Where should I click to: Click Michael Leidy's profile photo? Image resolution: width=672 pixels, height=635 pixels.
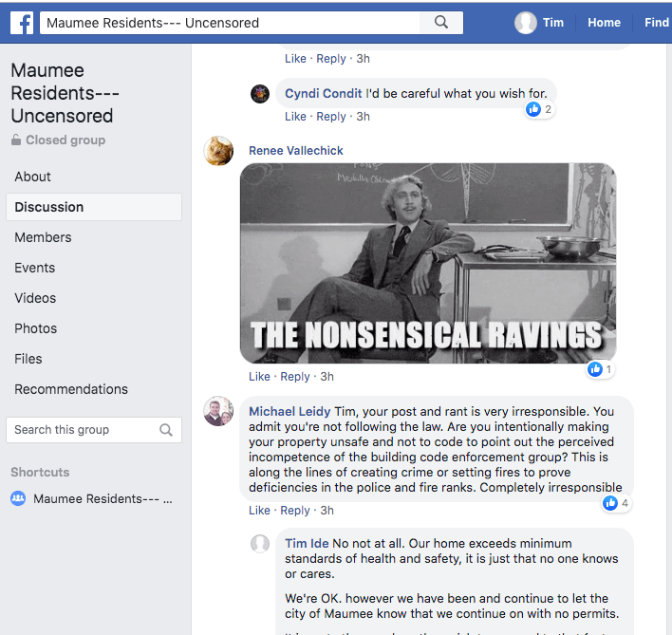tap(219, 411)
